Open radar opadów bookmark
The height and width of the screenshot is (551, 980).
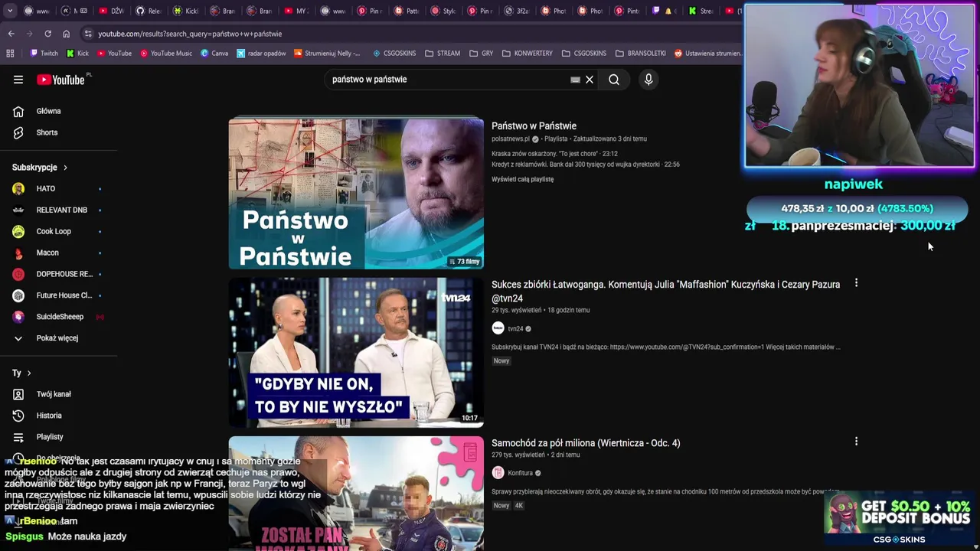[x=261, y=54]
